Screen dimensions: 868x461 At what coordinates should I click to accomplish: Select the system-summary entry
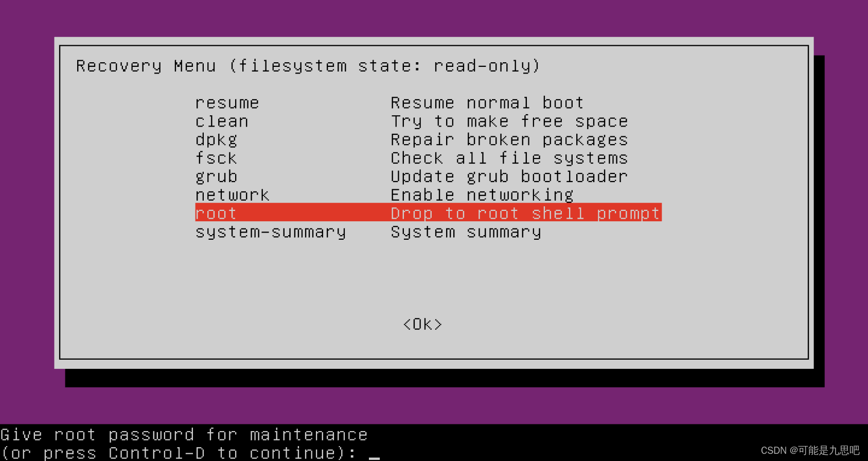pos(271,232)
